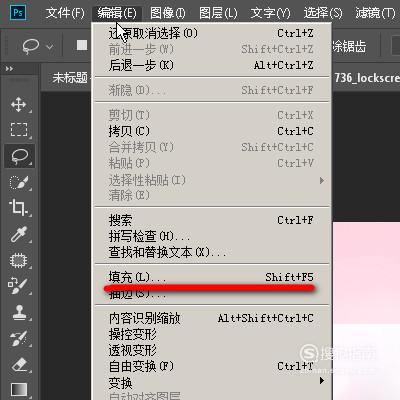Switch to the 736_lockscreen document tab

coord(367,78)
